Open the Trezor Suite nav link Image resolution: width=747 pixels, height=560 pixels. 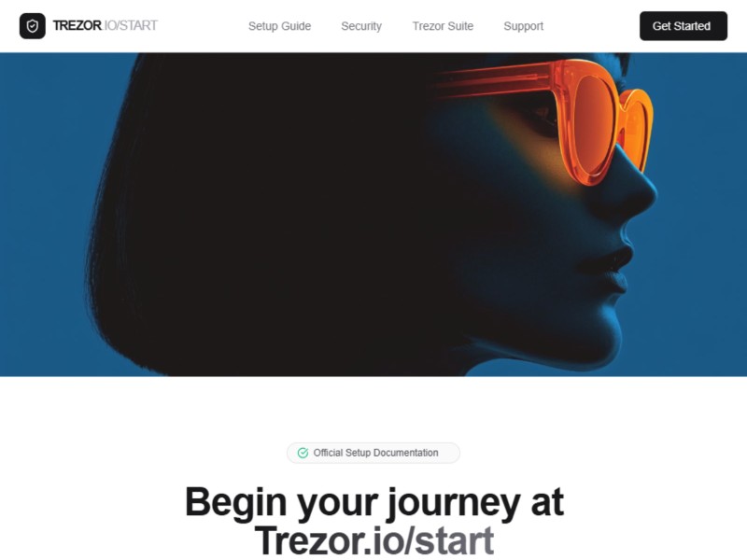click(x=443, y=26)
